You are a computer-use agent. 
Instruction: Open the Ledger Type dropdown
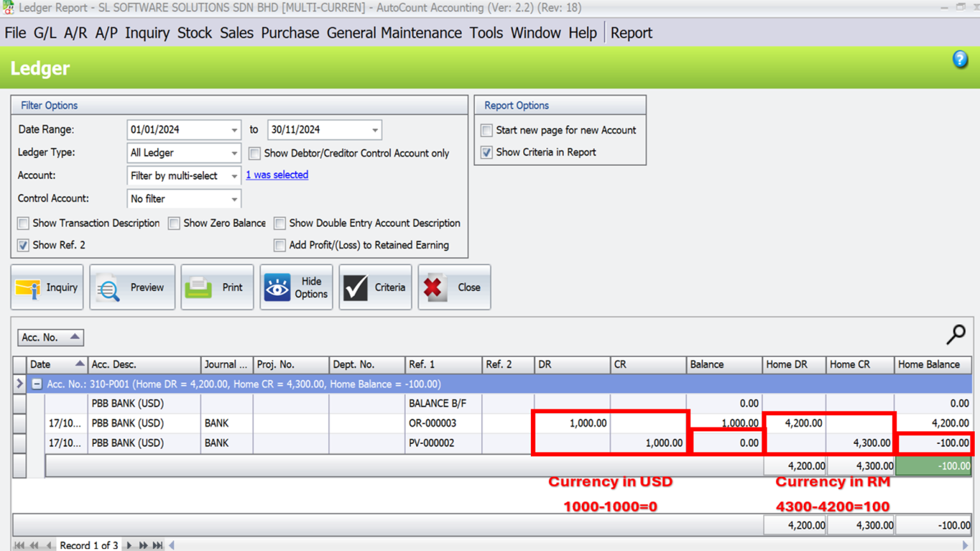[x=234, y=153]
